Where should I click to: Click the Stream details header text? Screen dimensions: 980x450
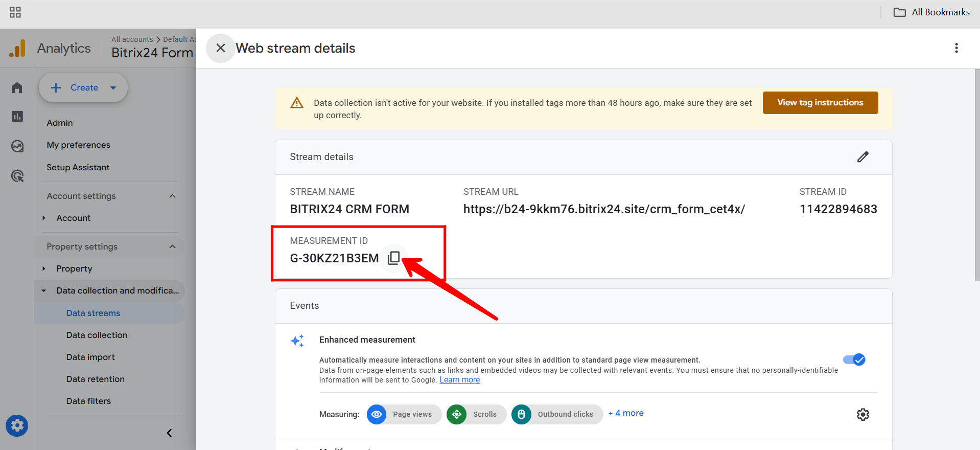point(321,157)
